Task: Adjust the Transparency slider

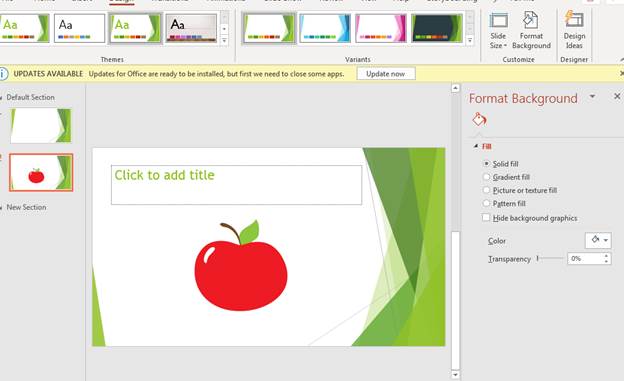Action: pos(550,258)
